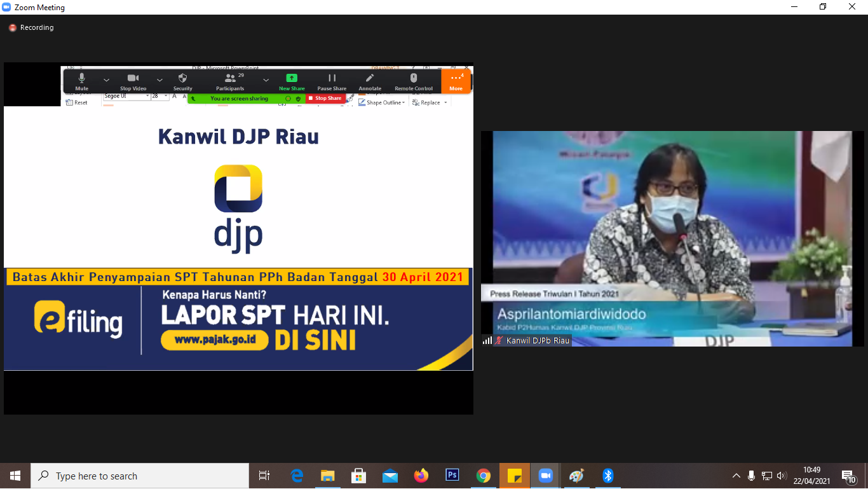Screen dimensions: 868x489
Task: Expand audio options arrow beside Mute
Action: pyautogui.click(x=106, y=80)
